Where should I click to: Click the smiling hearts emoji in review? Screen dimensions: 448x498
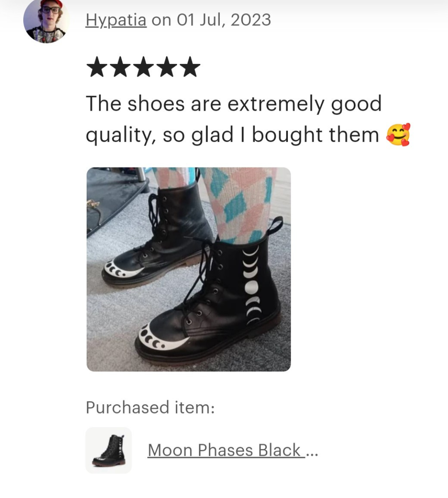(398, 135)
